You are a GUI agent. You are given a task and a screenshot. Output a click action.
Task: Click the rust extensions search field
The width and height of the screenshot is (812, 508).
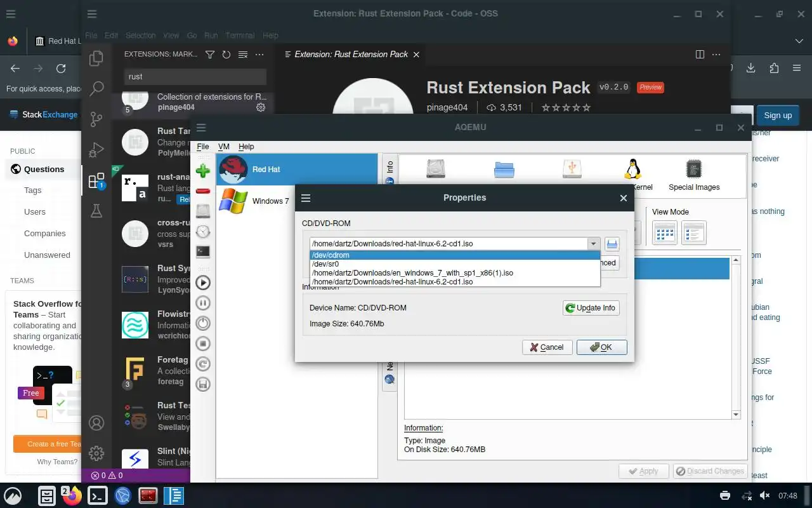[x=195, y=76]
